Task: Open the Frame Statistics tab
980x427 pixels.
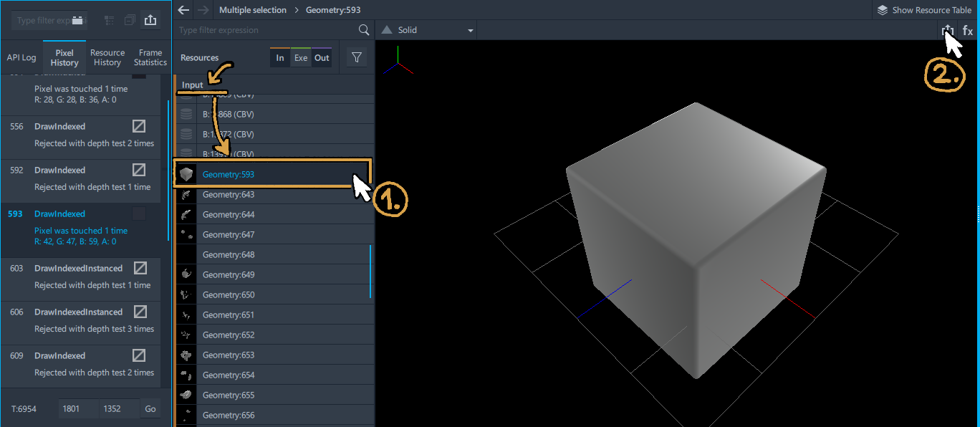Action: pyautogui.click(x=150, y=57)
